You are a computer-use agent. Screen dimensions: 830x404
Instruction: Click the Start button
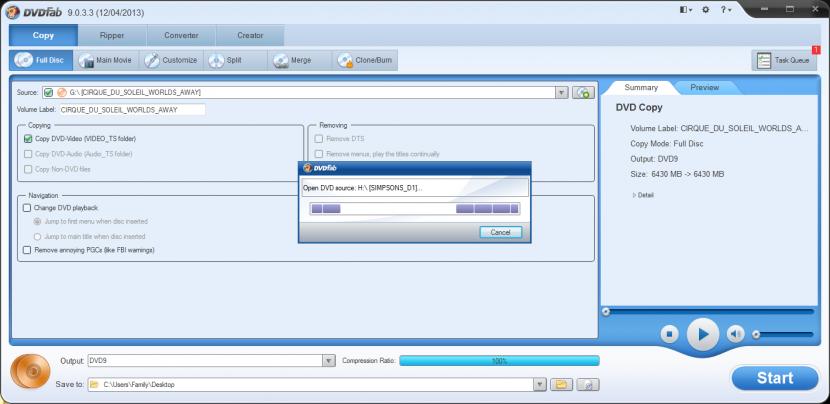(775, 378)
